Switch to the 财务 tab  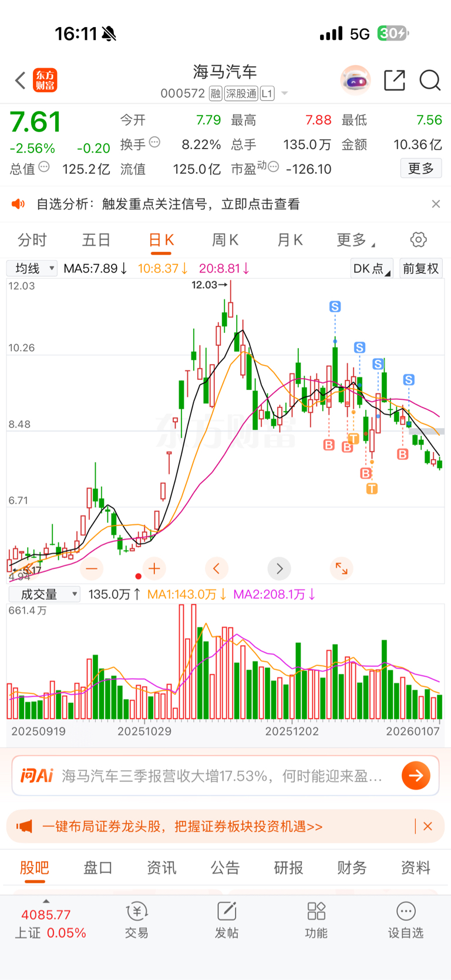point(352,868)
